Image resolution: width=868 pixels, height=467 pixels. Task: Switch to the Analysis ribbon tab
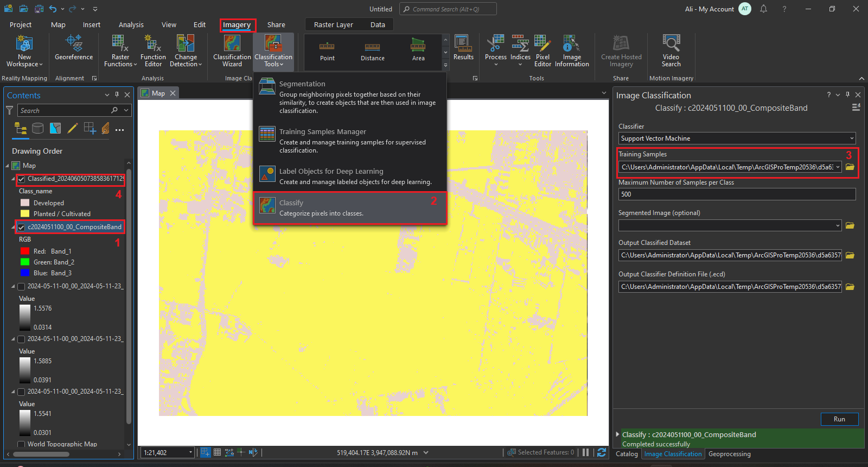pyautogui.click(x=131, y=25)
